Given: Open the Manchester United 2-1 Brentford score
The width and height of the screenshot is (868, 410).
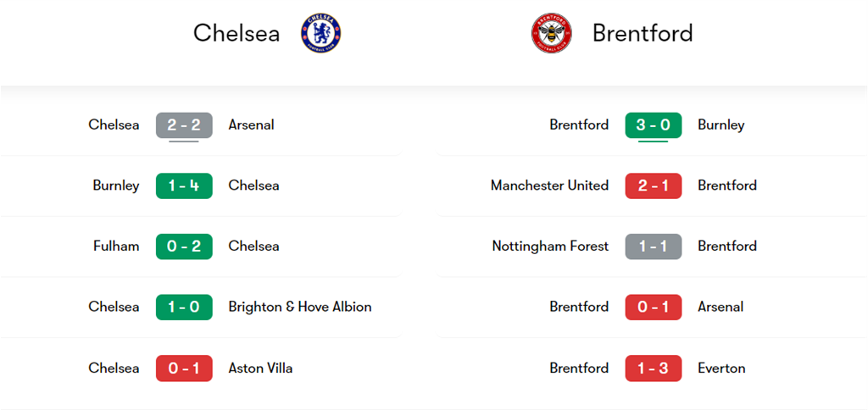Looking at the screenshot, I should (x=654, y=186).
